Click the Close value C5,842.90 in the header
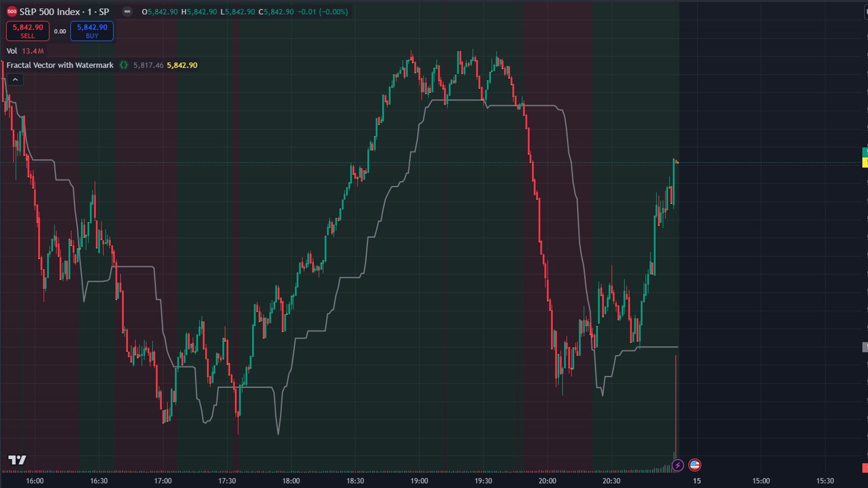868x488 pixels. coord(276,12)
